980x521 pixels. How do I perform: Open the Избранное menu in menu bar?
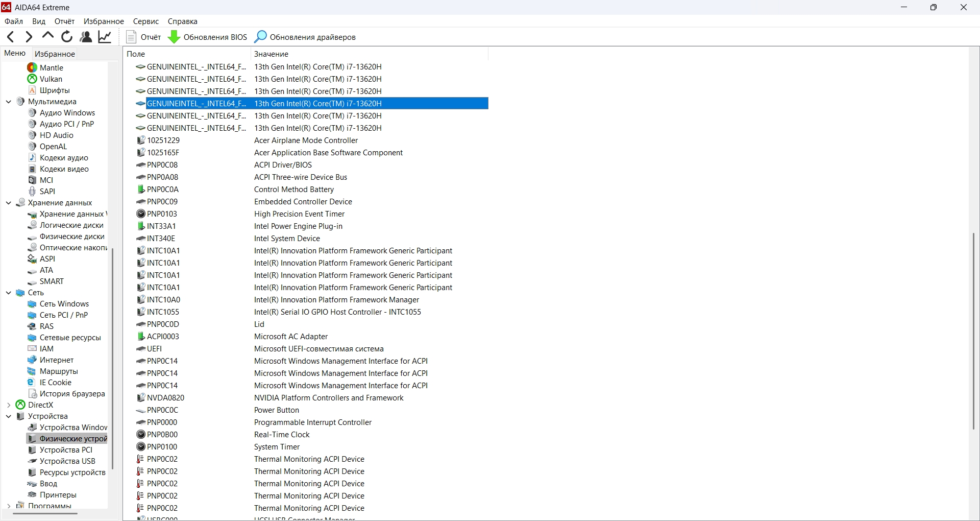click(x=104, y=21)
